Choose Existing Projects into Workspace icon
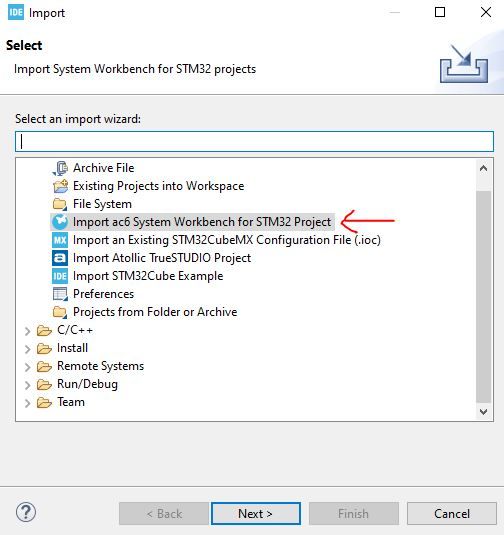This screenshot has width=504, height=535. coord(60,186)
